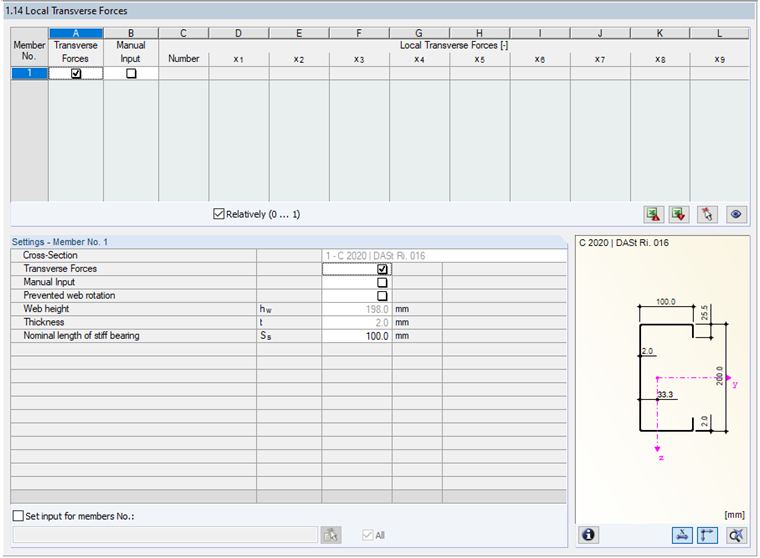Click the Thickness value 2.0
The width and height of the screenshot is (760, 558).
(x=357, y=322)
